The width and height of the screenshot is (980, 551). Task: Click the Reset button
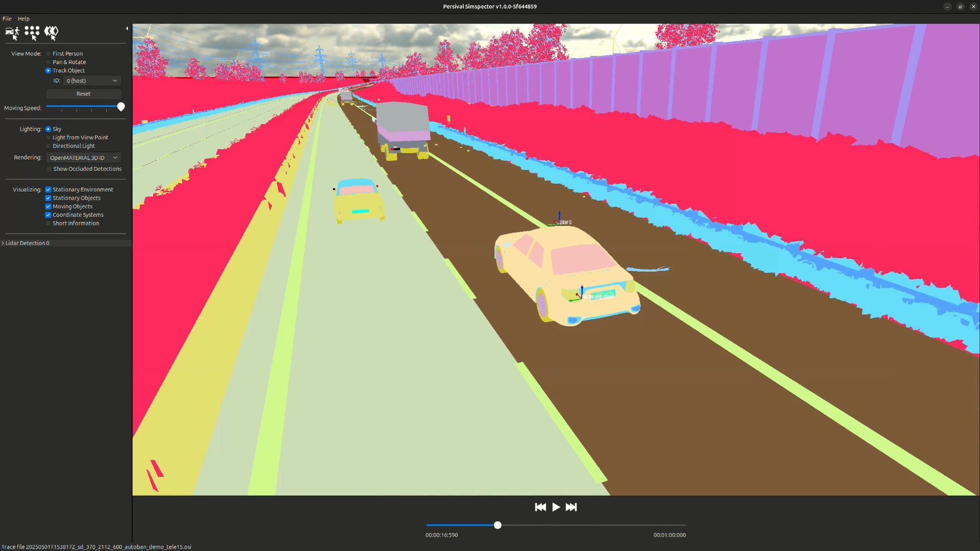(x=83, y=94)
